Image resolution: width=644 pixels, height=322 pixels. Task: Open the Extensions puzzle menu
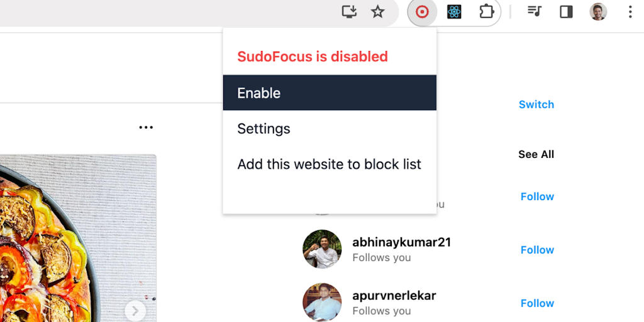[486, 12]
